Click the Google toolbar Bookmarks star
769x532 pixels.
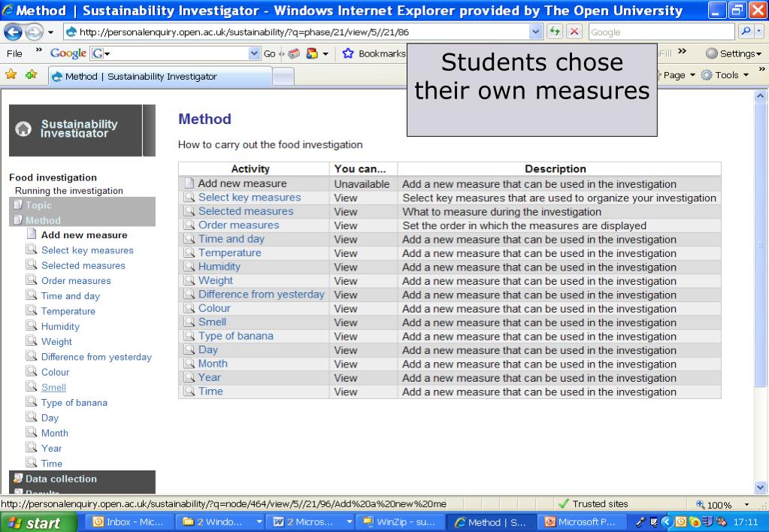coord(348,53)
